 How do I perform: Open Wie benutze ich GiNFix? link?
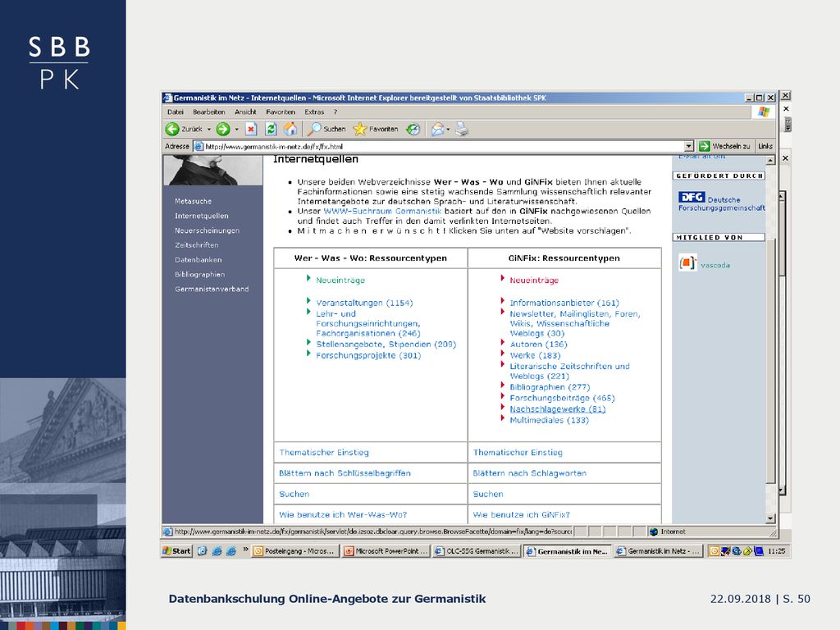coord(521,514)
